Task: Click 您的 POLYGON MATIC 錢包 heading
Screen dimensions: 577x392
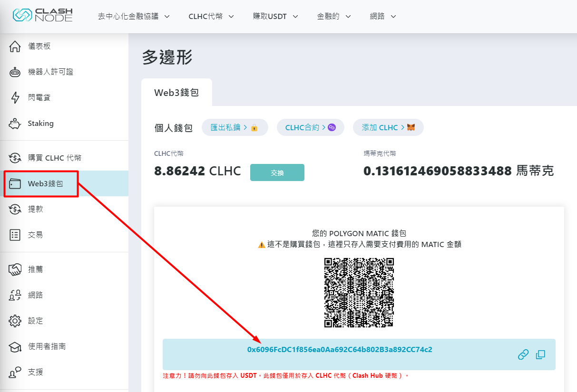Action: 359,233
